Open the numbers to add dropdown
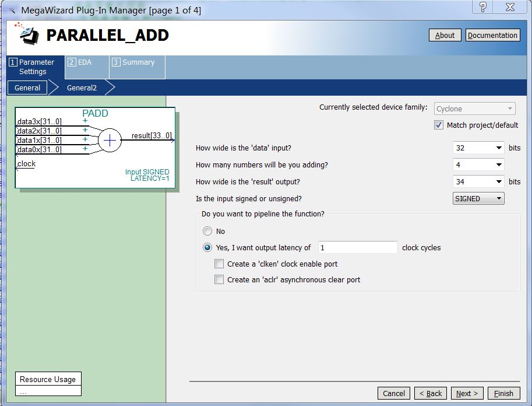The height and width of the screenshot is (406, 532). point(478,164)
